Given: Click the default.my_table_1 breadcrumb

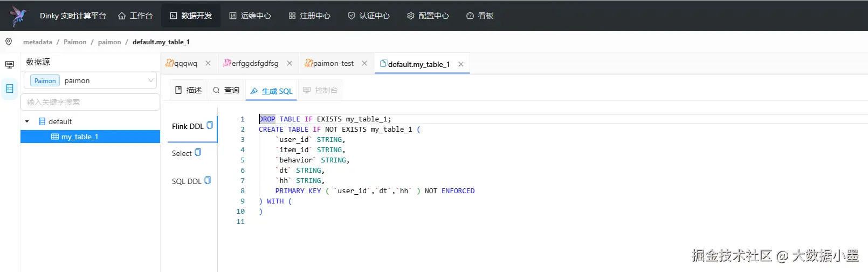Looking at the screenshot, I should (x=161, y=42).
